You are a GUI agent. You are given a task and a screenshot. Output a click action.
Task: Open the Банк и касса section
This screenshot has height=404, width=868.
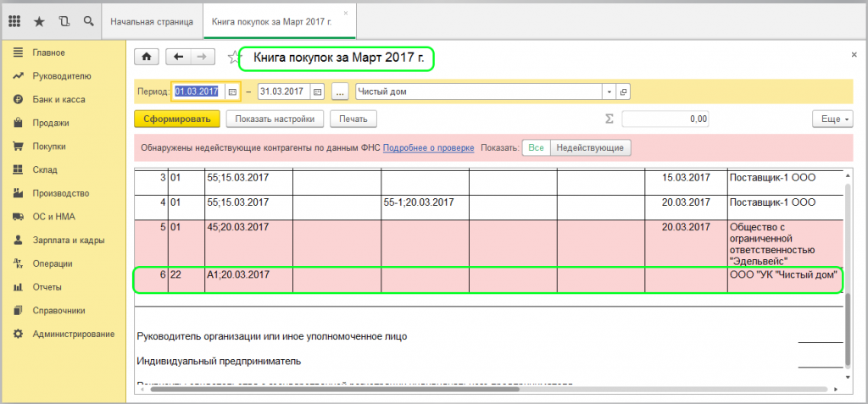point(58,99)
